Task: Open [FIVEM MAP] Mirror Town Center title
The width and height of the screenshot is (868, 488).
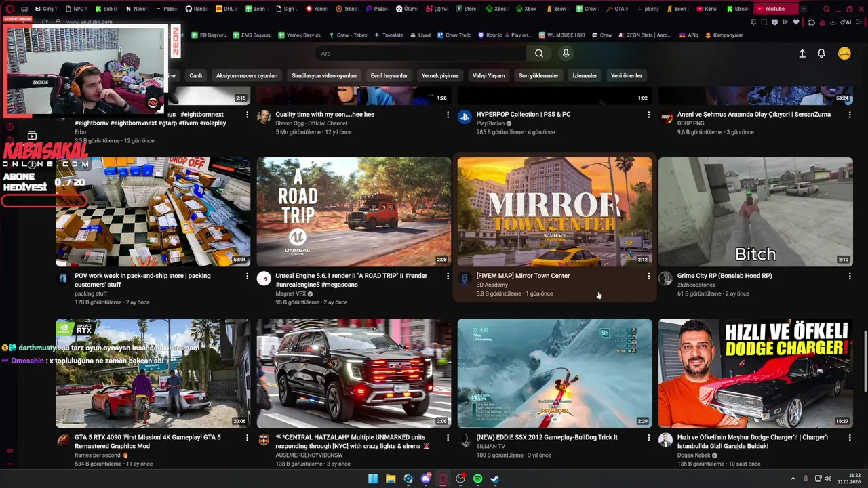Action: point(523,276)
